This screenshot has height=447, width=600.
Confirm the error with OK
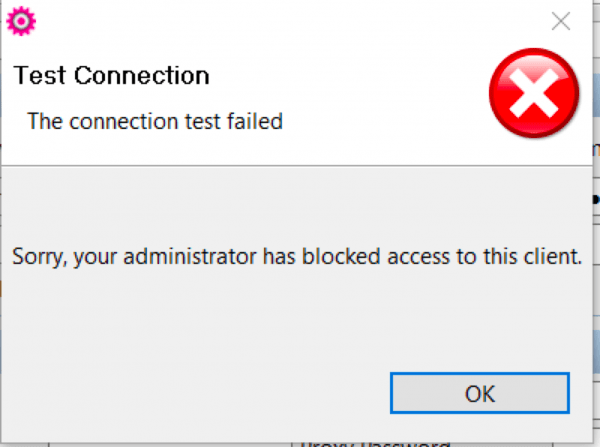click(x=480, y=393)
